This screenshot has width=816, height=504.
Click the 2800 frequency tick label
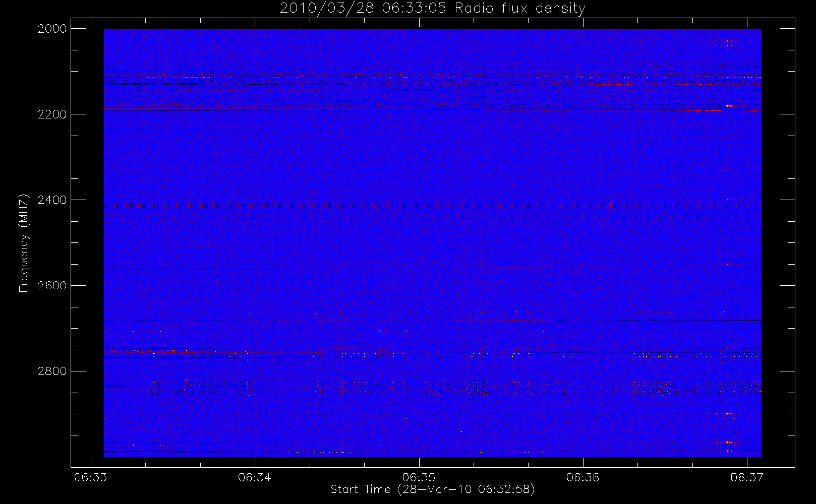point(52,371)
